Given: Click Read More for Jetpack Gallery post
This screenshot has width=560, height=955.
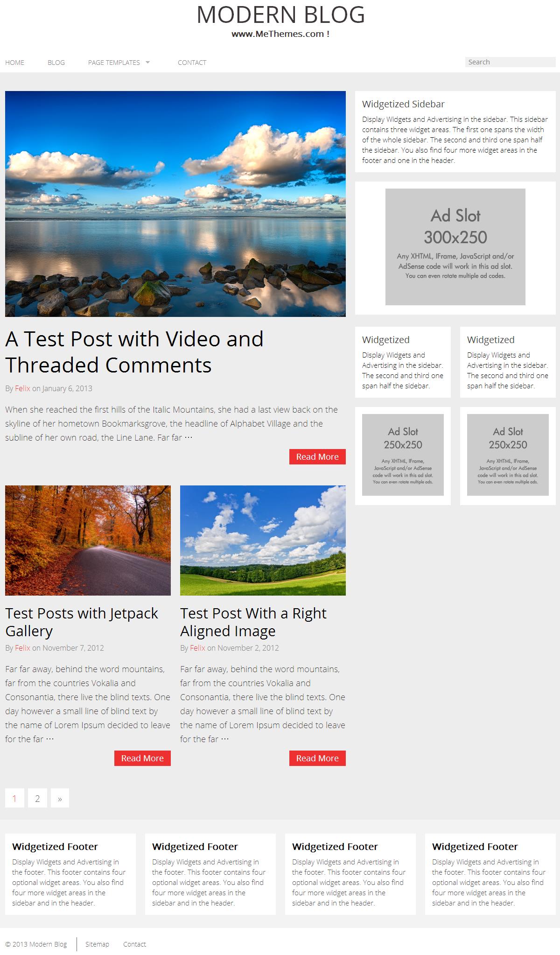Looking at the screenshot, I should (x=142, y=758).
